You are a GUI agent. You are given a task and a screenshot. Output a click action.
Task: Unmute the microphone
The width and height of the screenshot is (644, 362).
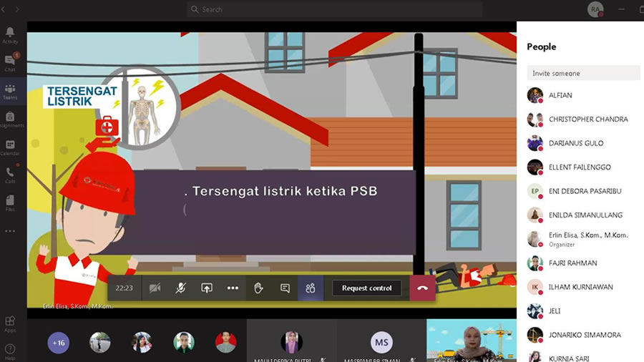(181, 288)
